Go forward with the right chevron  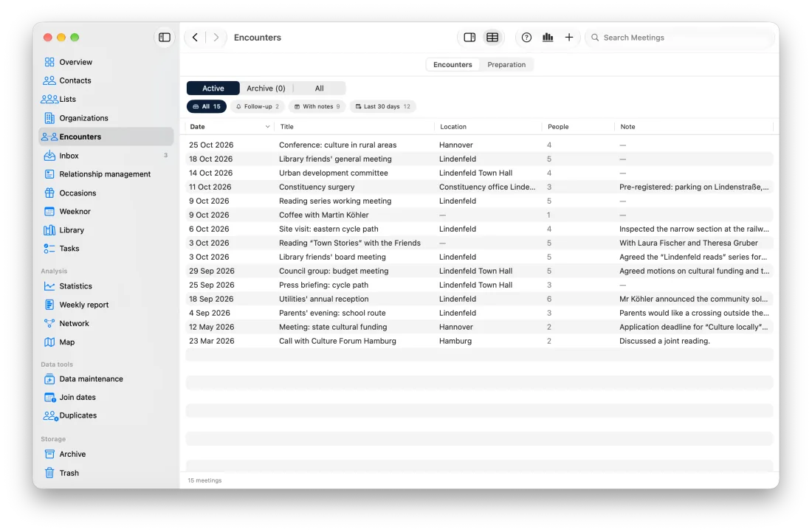pos(216,37)
